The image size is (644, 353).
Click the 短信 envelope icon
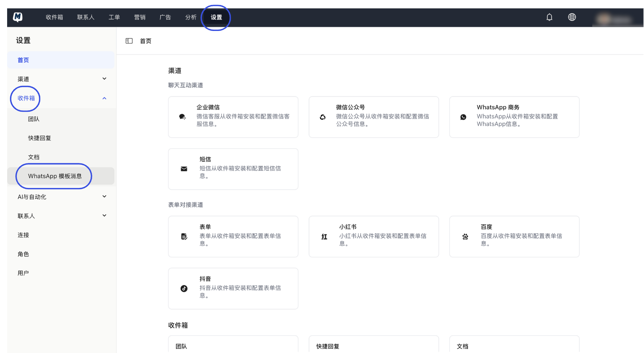[x=184, y=169]
